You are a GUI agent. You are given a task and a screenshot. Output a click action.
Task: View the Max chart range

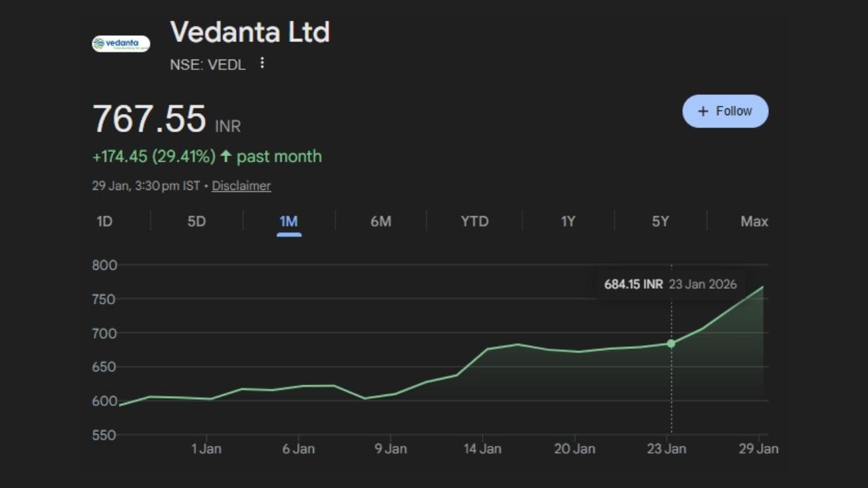(x=754, y=222)
